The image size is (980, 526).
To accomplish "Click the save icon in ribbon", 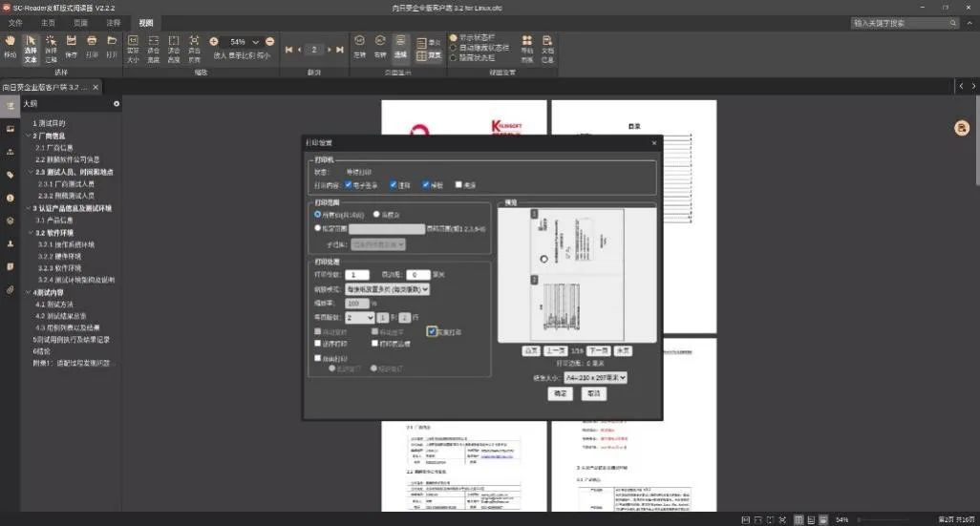I will [x=71, y=46].
